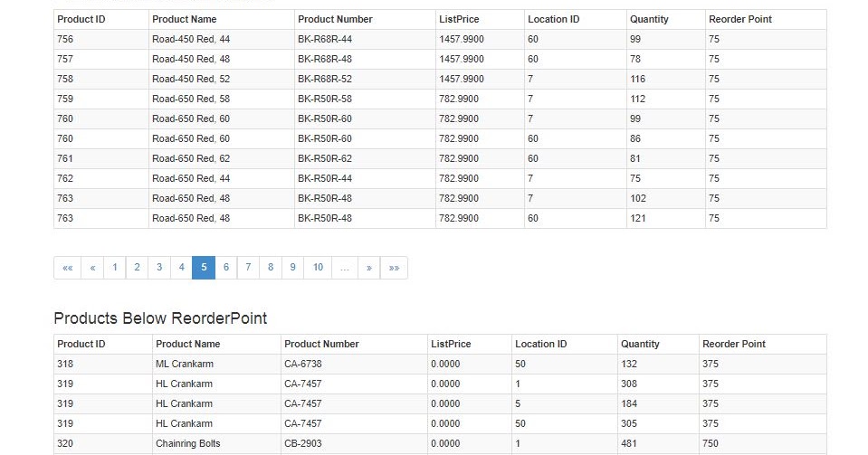Go to previous page with « button
The width and height of the screenshot is (868, 455).
tap(92, 268)
